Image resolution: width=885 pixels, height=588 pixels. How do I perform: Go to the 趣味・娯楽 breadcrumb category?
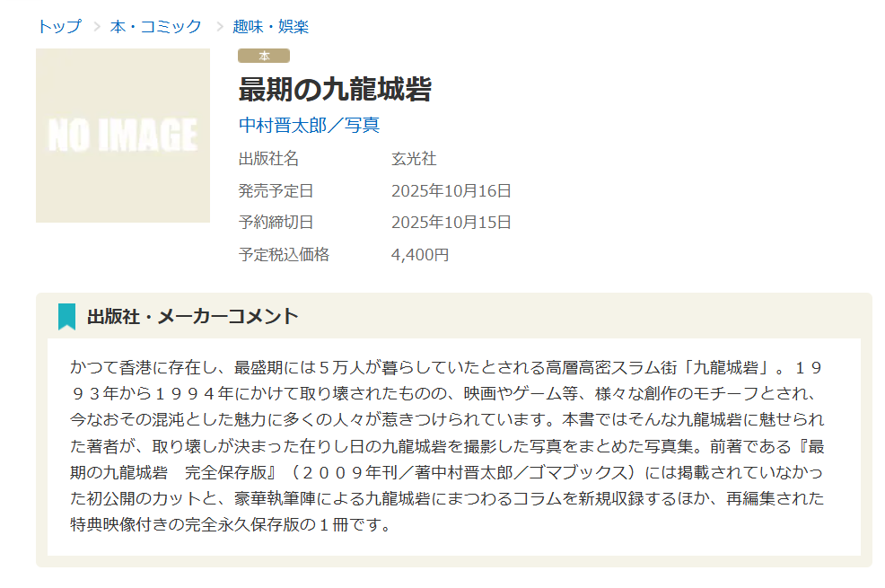pos(270,26)
